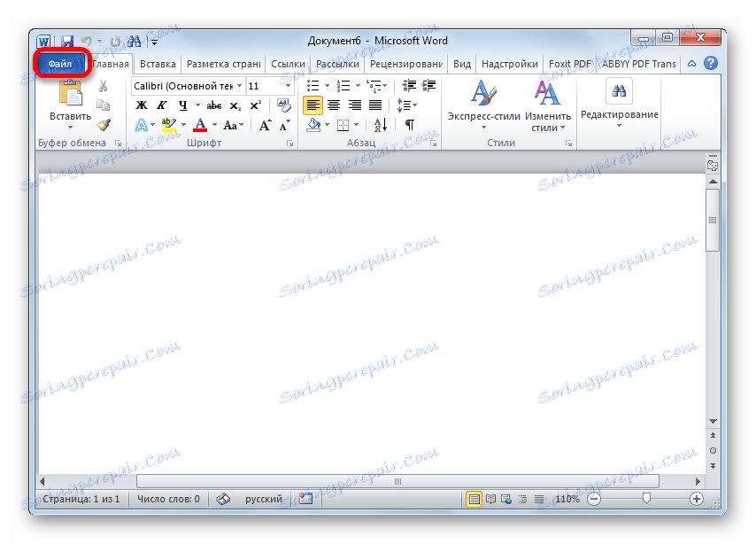
Task: Click the Sort A-Я icon
Action: pos(381,125)
